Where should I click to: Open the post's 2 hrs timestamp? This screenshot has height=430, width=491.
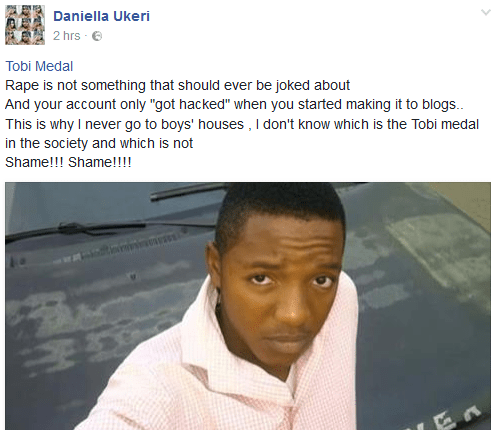point(67,36)
